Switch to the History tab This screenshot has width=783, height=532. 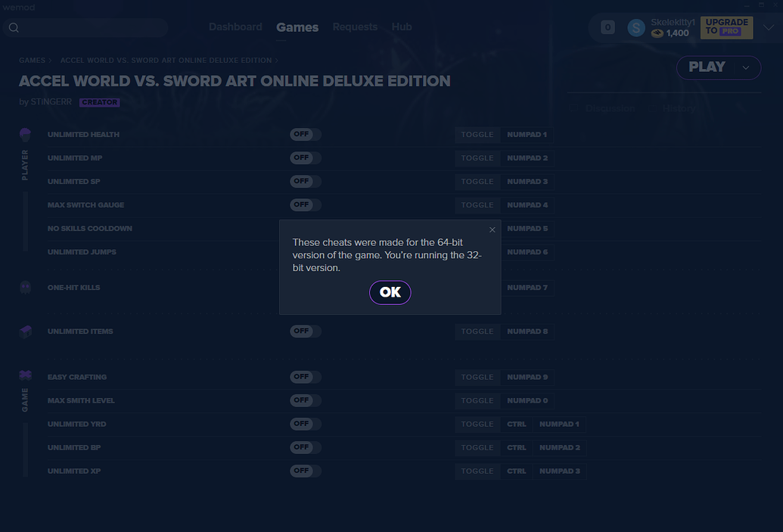679,108
